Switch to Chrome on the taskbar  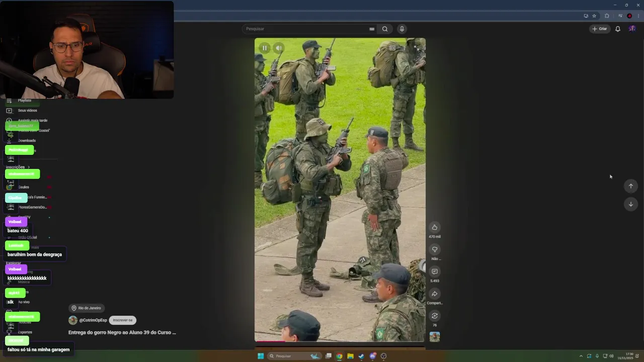(339, 356)
